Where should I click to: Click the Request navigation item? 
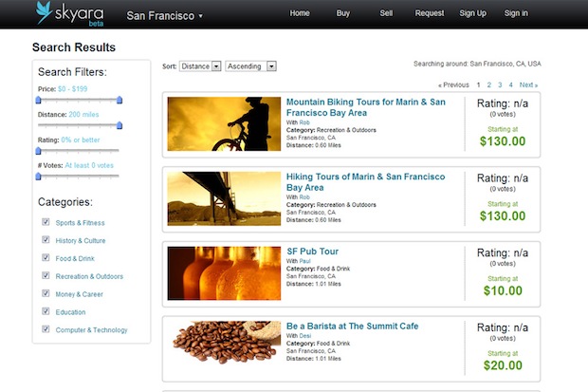429,13
